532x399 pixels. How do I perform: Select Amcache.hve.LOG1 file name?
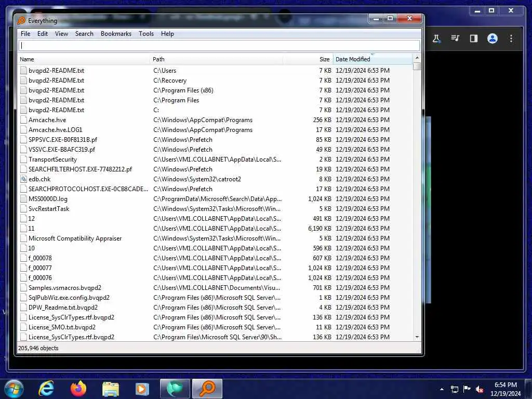click(55, 129)
